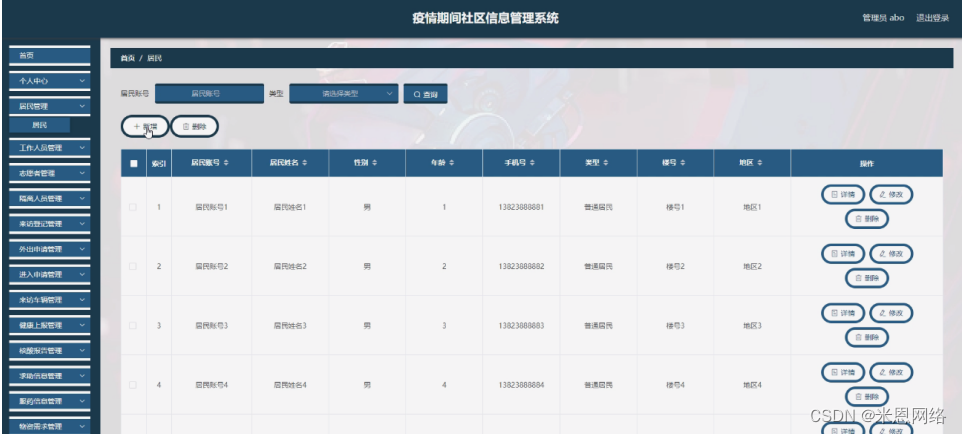The height and width of the screenshot is (434, 962).
Task: Click the 新增 add button
Action: 145,126
